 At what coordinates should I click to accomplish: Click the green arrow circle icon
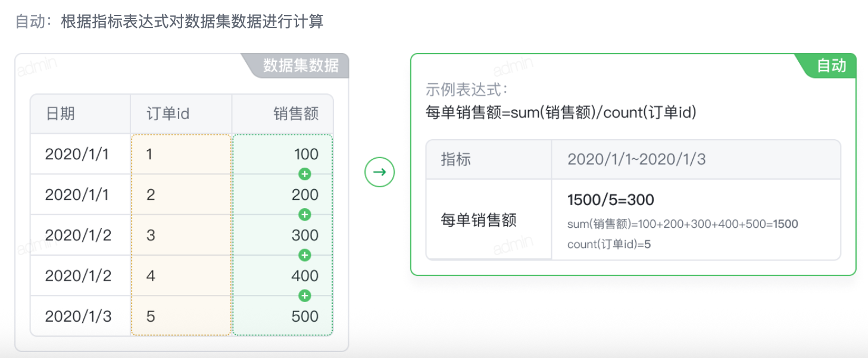(380, 172)
